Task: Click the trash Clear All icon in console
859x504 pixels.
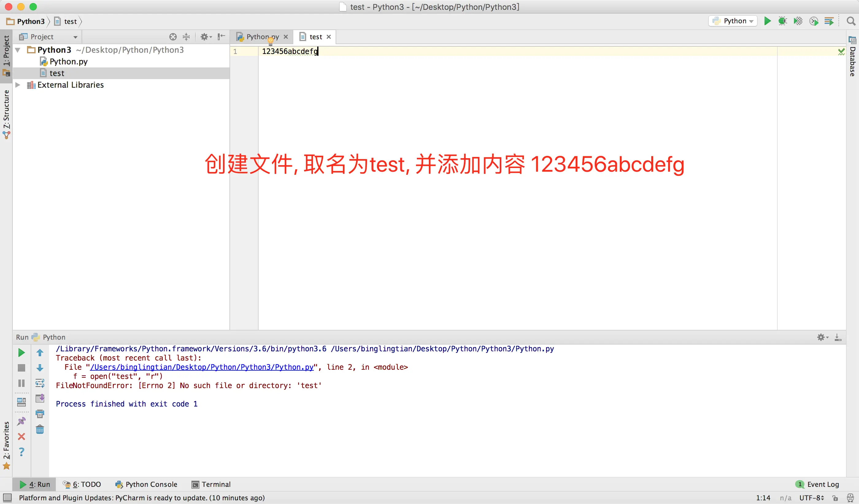Action: pyautogui.click(x=40, y=430)
